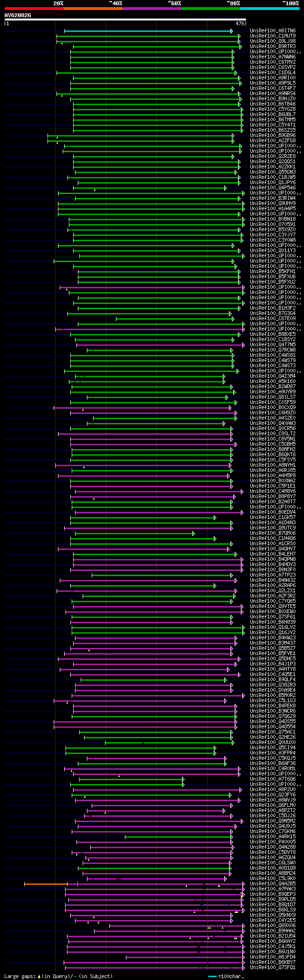Click the UniRef100_Q4T7N5 label

tap(273, 345)
